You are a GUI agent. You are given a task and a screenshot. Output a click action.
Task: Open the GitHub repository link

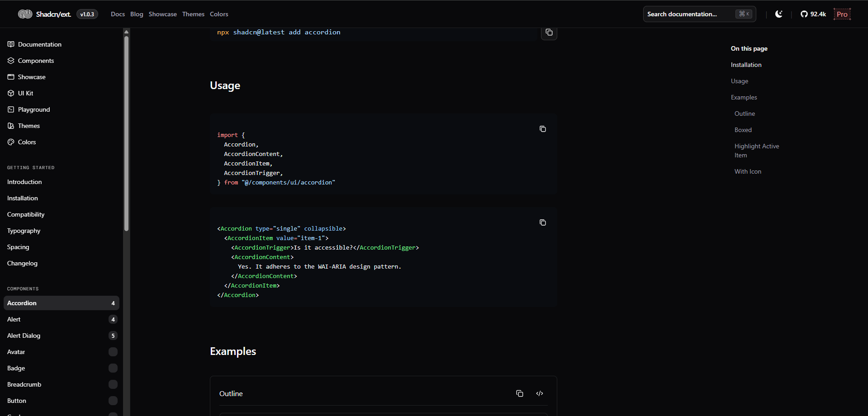coord(813,14)
